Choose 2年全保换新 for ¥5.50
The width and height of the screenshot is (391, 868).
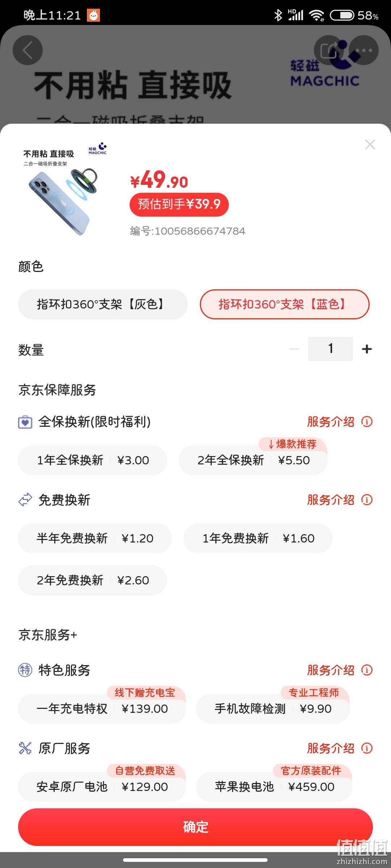click(x=253, y=460)
